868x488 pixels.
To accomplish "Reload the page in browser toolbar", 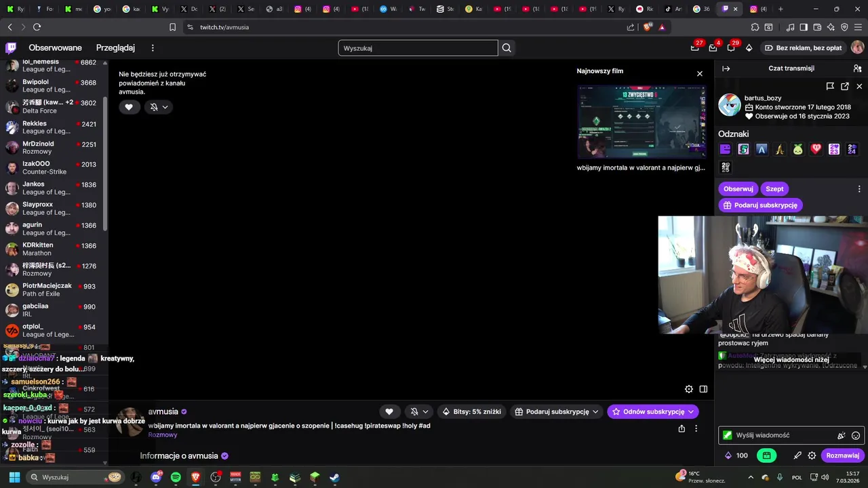I will (x=37, y=27).
